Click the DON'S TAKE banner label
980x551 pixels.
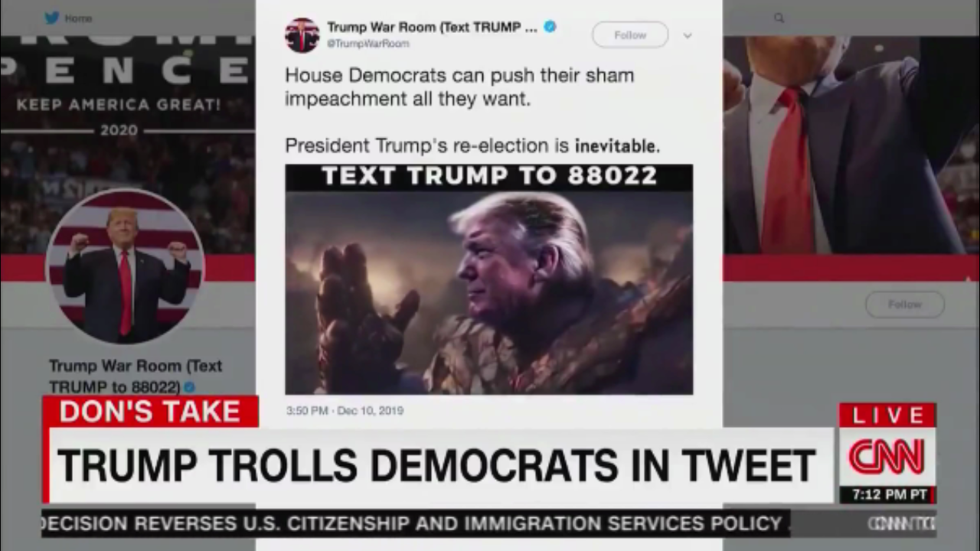click(150, 412)
